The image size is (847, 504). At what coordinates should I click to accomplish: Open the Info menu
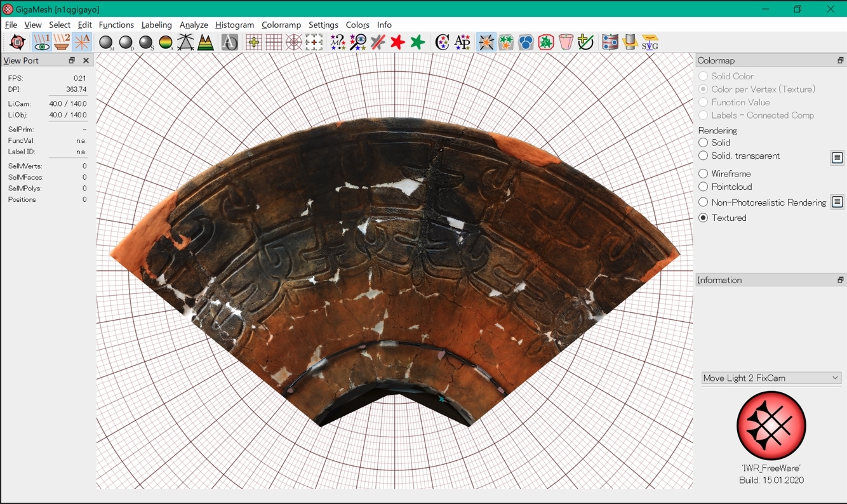point(384,25)
